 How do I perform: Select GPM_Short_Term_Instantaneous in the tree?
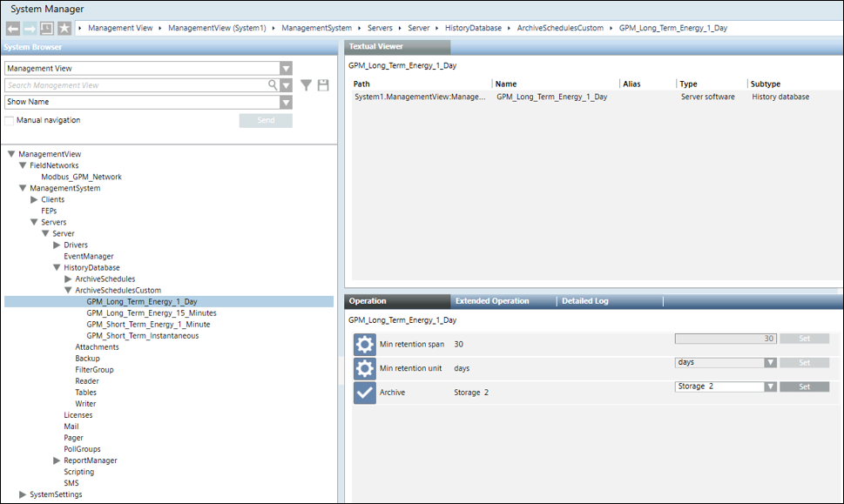pyautogui.click(x=142, y=336)
